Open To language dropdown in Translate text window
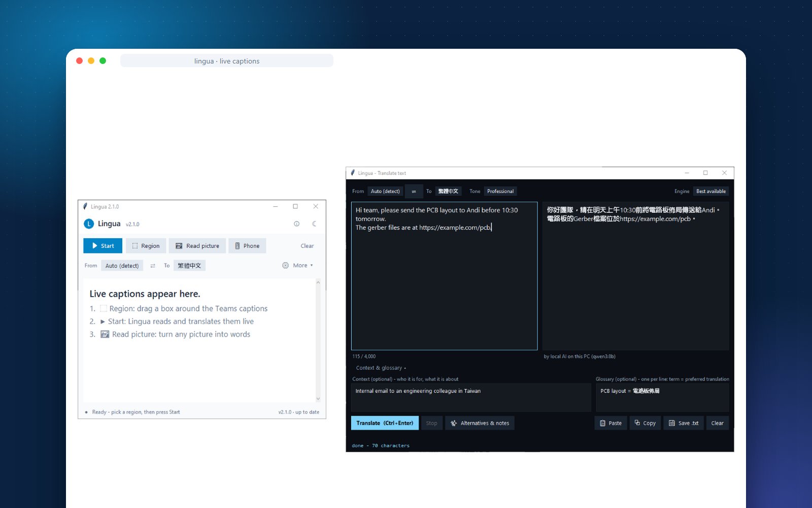This screenshot has width=812, height=508. (448, 192)
